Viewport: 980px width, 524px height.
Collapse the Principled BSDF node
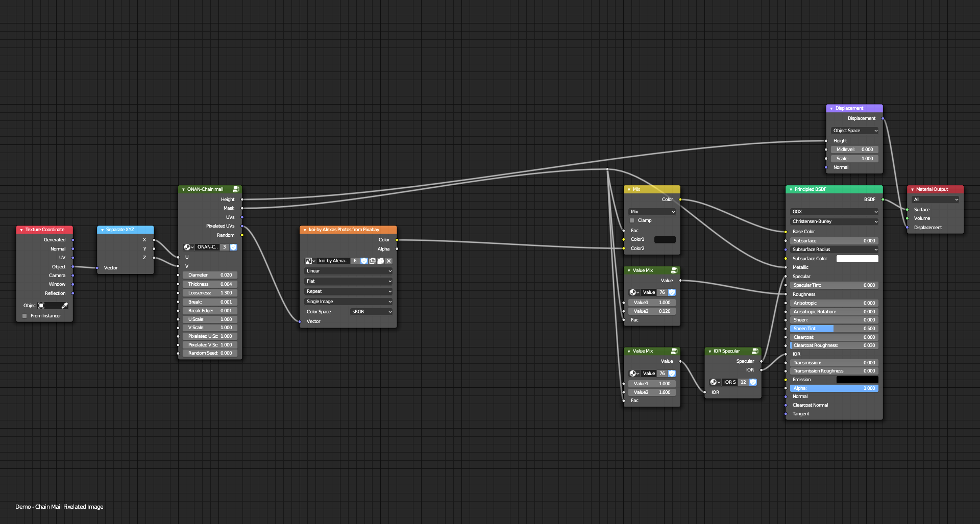pos(789,189)
